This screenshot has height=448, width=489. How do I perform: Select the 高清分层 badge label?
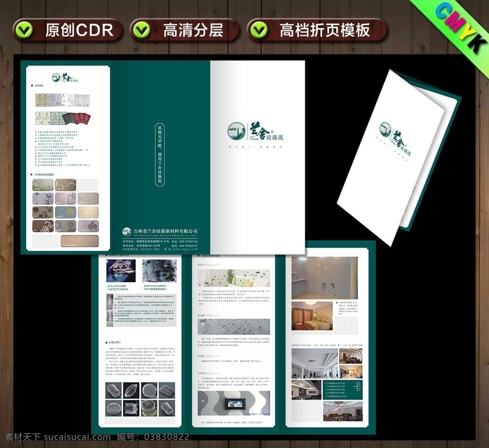click(193, 30)
